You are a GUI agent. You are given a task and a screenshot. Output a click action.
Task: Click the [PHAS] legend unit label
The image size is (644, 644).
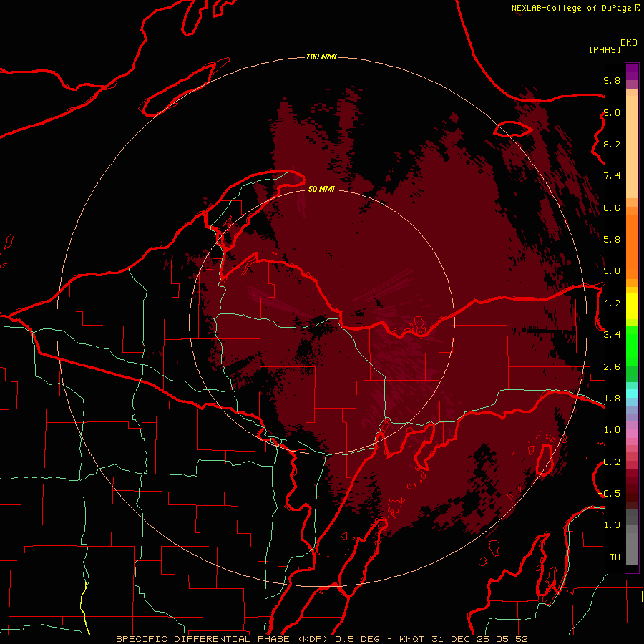[605, 49]
